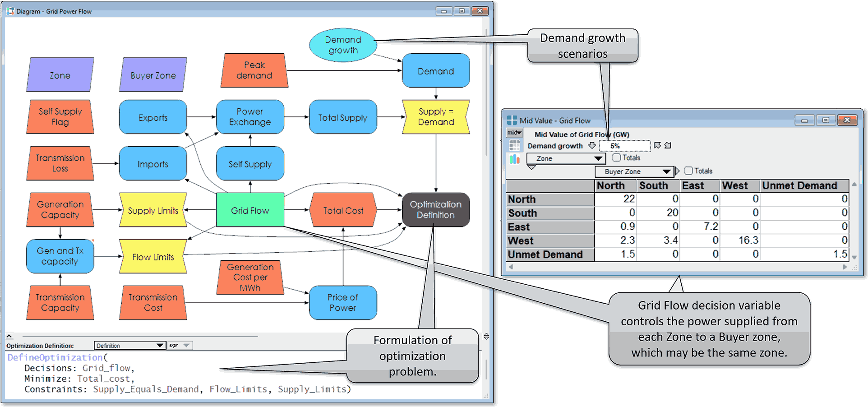Click table horizontal scrollbar right arrow
The width and height of the screenshot is (868, 407).
click(x=845, y=267)
